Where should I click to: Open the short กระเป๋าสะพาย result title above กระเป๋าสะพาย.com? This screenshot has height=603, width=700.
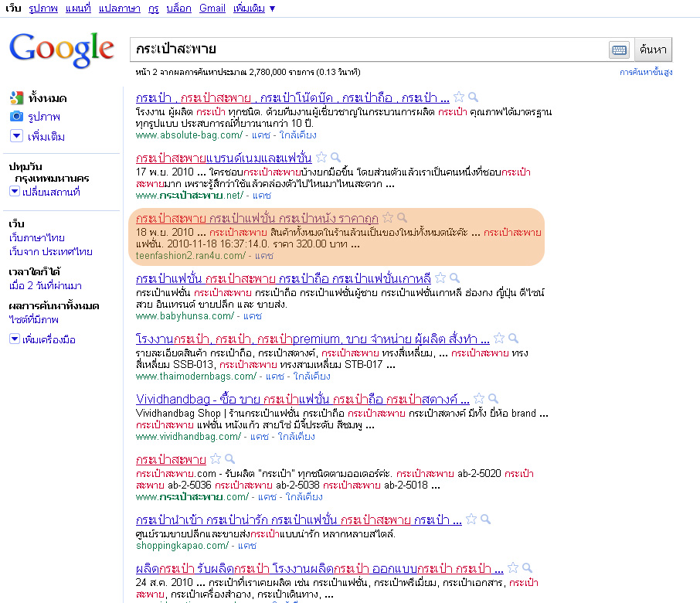pos(171,460)
